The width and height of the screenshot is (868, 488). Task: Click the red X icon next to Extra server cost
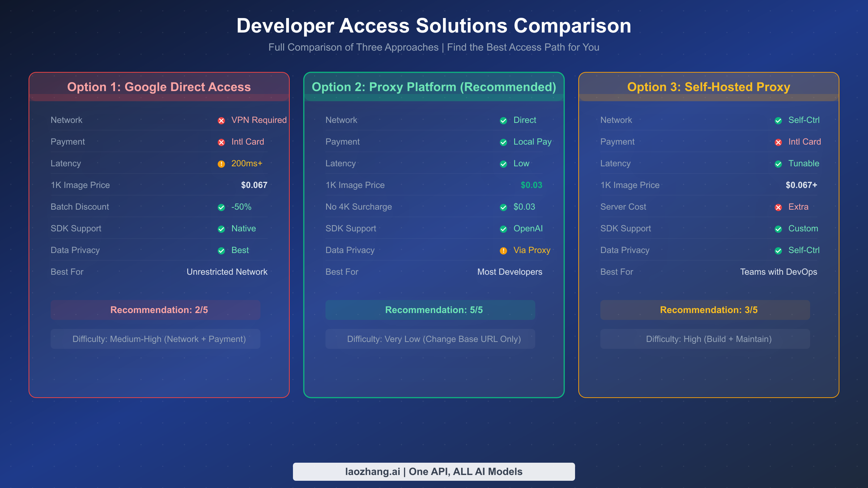click(778, 207)
